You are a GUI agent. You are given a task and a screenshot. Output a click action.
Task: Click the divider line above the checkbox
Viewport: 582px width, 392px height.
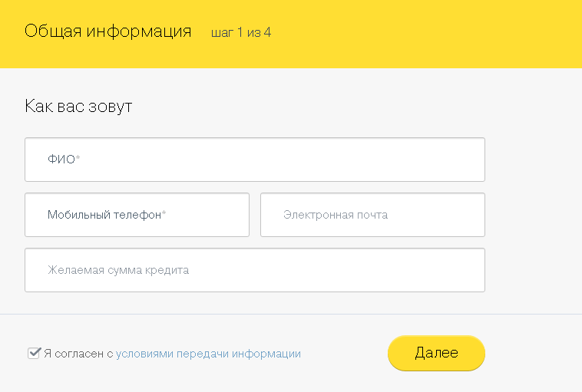click(x=291, y=315)
